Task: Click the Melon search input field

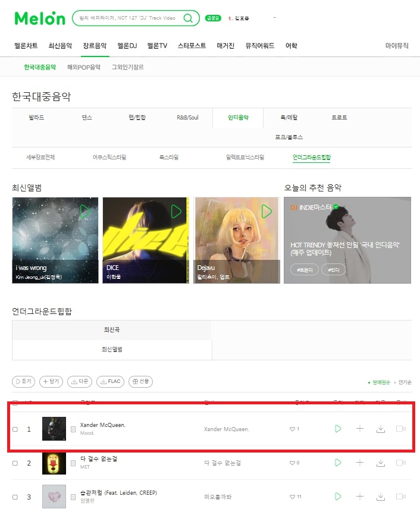Action: click(x=127, y=18)
